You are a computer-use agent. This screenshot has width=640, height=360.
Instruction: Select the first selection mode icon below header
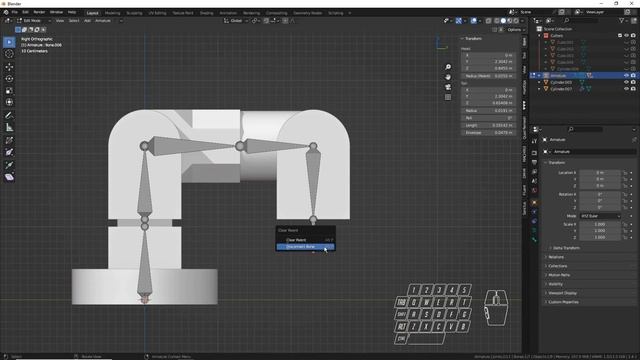pyautogui.click(x=18, y=29)
